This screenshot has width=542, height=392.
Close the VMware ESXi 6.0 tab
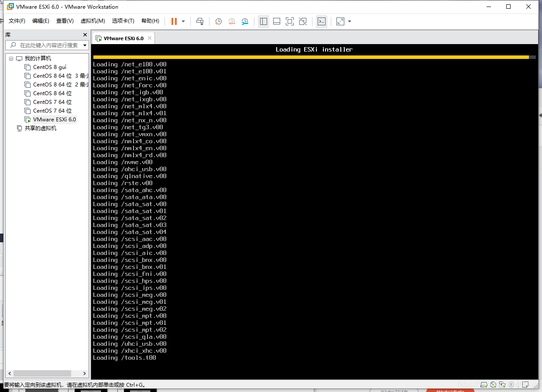point(150,38)
